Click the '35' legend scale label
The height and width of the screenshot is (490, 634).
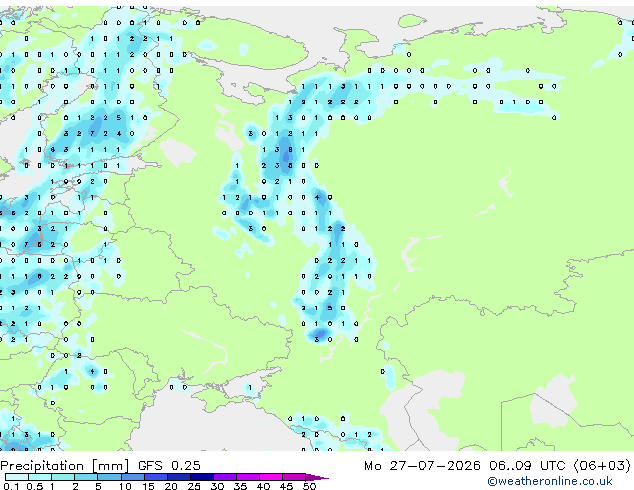(241, 486)
